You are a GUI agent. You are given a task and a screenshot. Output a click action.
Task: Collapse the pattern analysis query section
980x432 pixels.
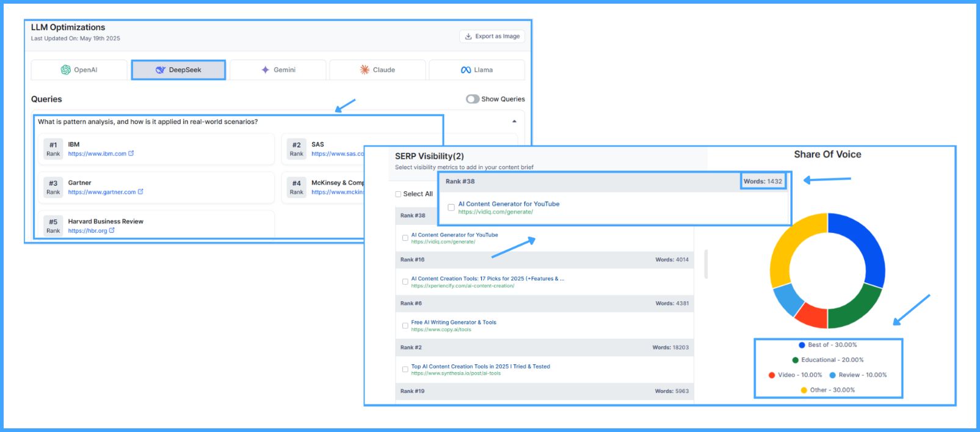click(x=514, y=122)
